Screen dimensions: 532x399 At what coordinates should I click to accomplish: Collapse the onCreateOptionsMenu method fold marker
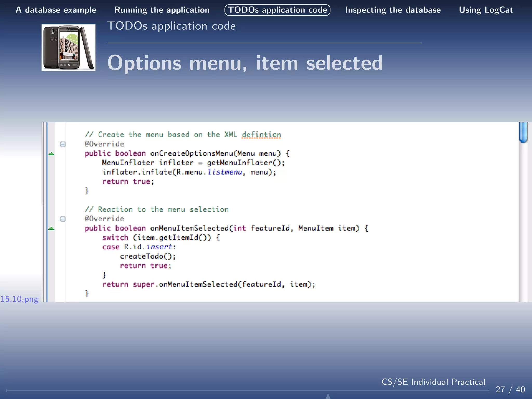[63, 144]
